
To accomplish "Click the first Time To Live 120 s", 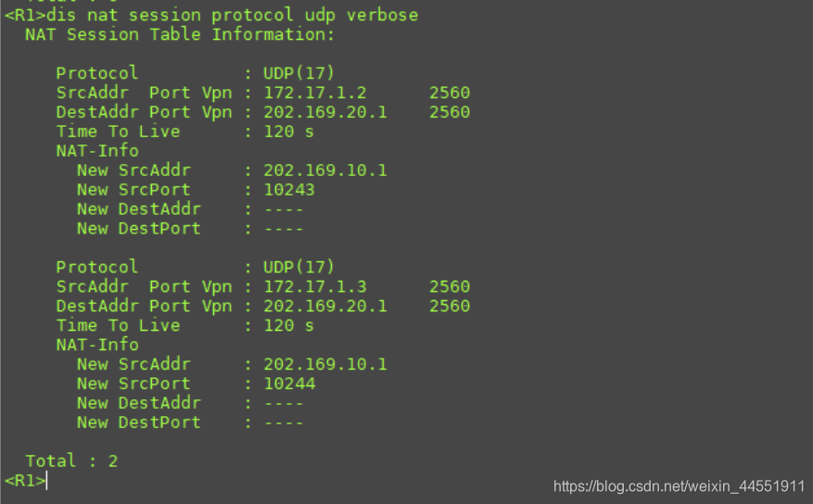I will pyautogui.click(x=288, y=132).
